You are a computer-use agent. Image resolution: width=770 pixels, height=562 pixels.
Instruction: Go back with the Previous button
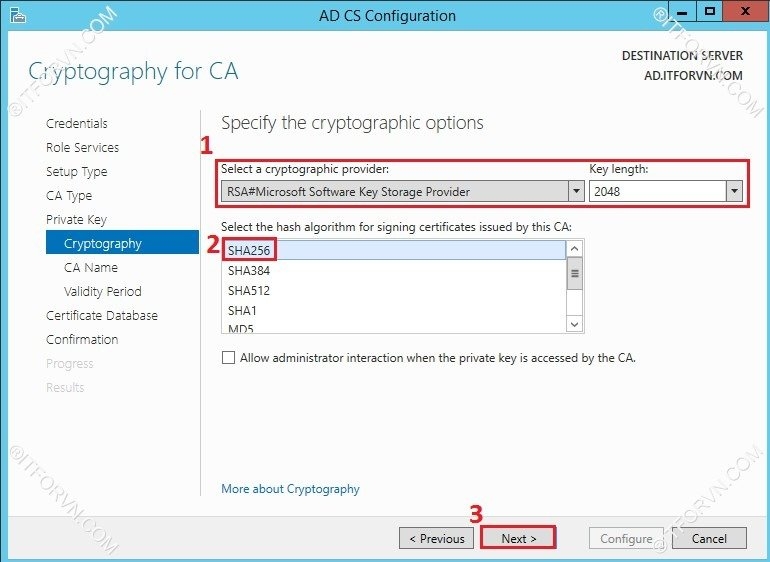click(x=436, y=538)
